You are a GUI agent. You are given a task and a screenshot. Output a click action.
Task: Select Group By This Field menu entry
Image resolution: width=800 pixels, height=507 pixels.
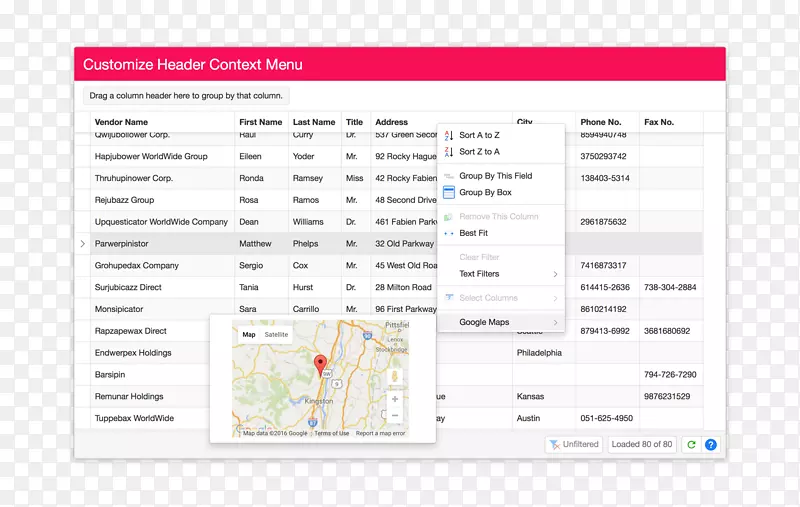[501, 176]
